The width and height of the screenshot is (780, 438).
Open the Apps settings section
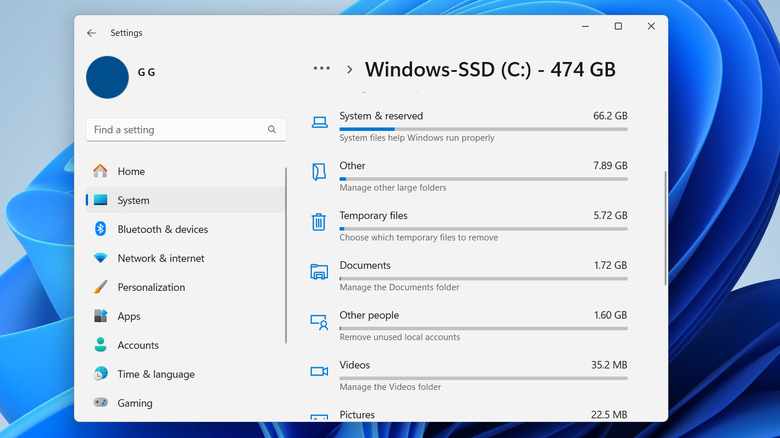pos(128,316)
